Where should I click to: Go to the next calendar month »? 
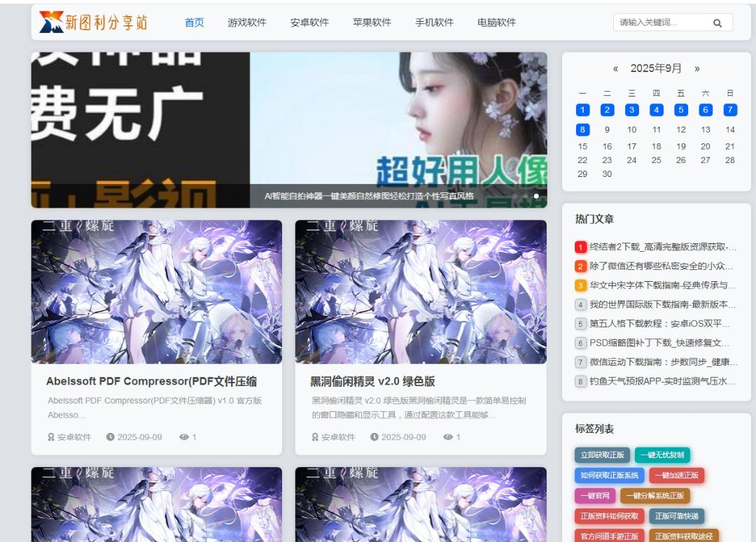[x=696, y=69]
